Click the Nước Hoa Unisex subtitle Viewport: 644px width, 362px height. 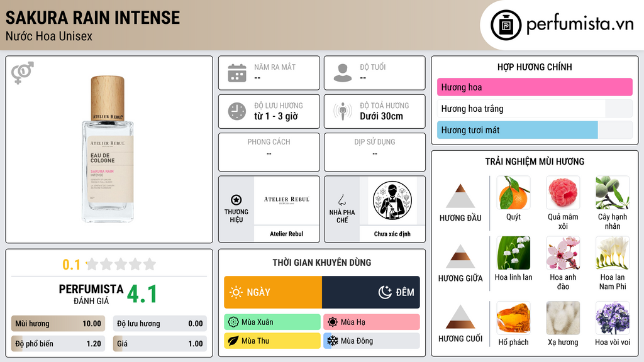[x=49, y=36]
